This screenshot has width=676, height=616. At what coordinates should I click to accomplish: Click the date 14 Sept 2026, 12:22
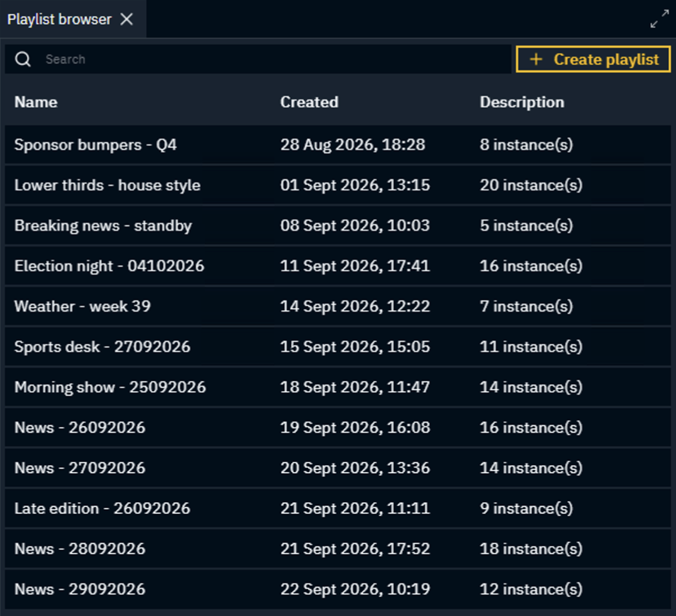(x=355, y=306)
